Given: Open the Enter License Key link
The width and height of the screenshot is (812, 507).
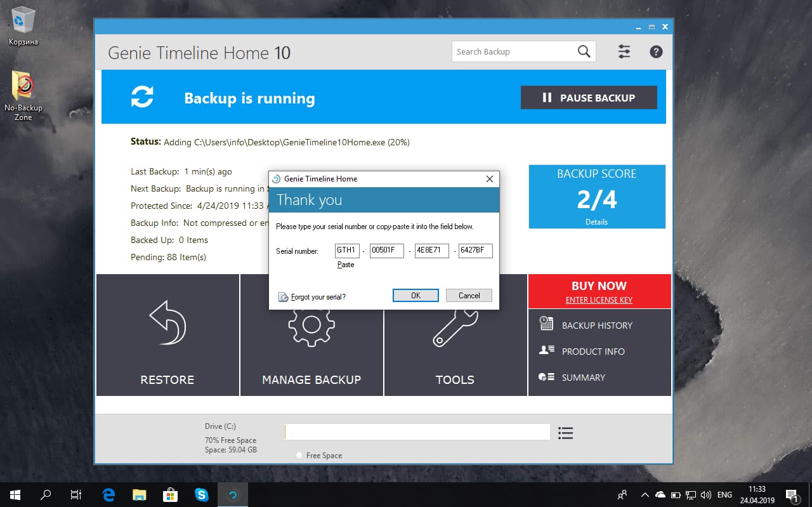Looking at the screenshot, I should (x=599, y=300).
